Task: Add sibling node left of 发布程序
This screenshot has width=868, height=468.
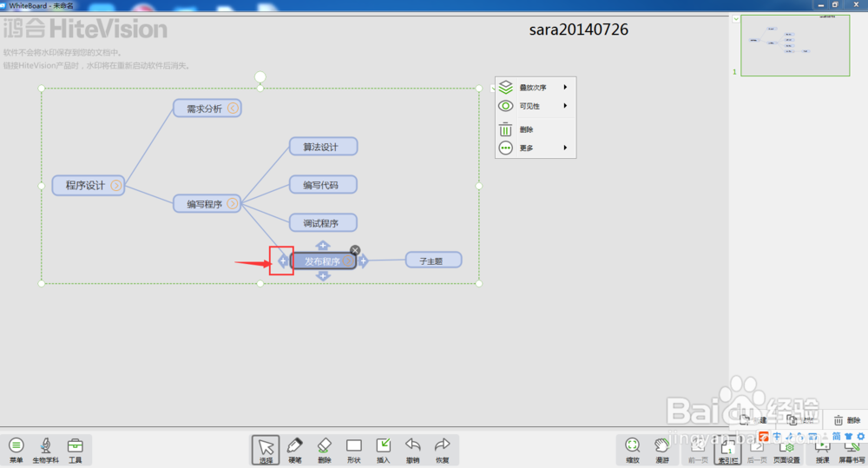Action: pos(283,260)
